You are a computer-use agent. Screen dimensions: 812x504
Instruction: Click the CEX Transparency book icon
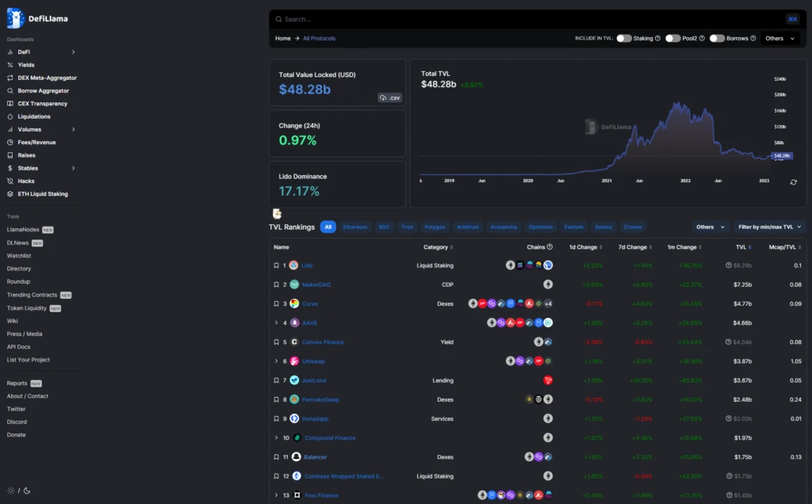click(x=10, y=104)
